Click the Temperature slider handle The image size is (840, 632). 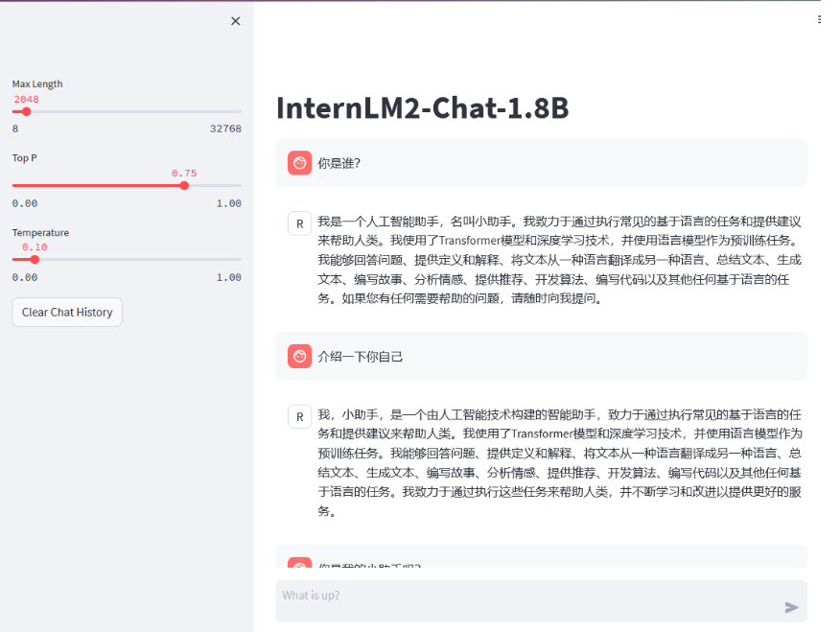35,259
